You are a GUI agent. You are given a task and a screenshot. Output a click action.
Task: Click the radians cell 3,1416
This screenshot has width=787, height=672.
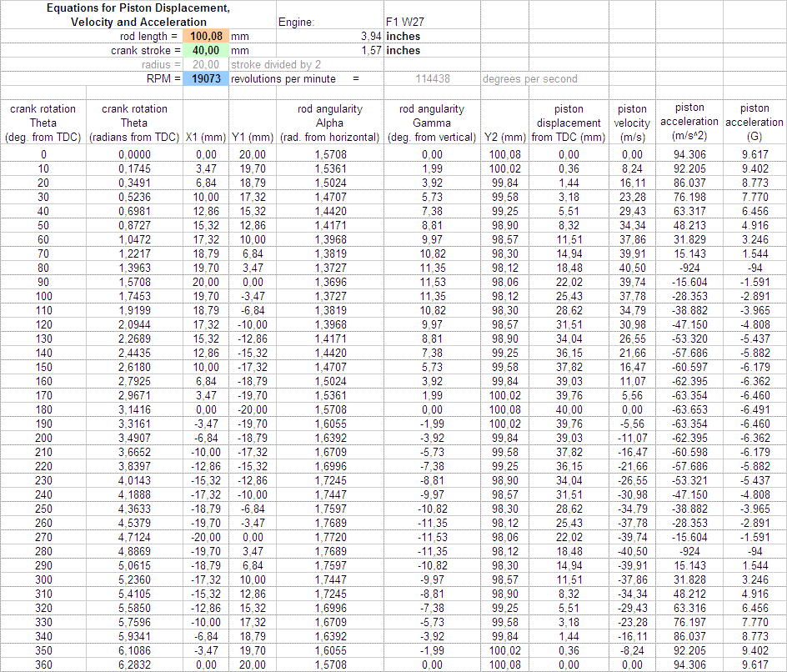(134, 409)
